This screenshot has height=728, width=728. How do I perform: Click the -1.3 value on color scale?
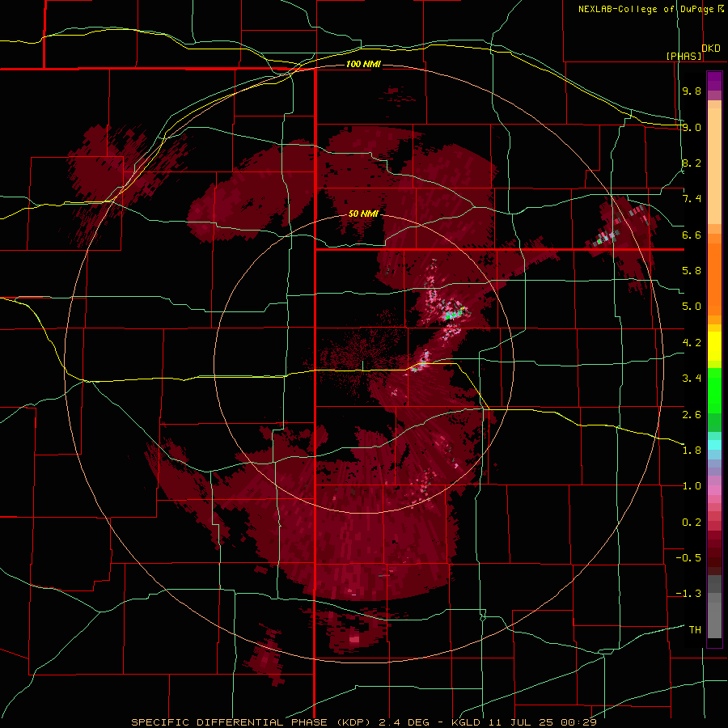coord(688,594)
